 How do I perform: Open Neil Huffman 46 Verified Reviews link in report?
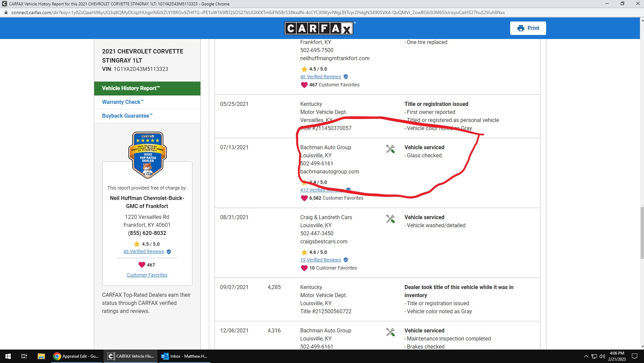coord(320,77)
